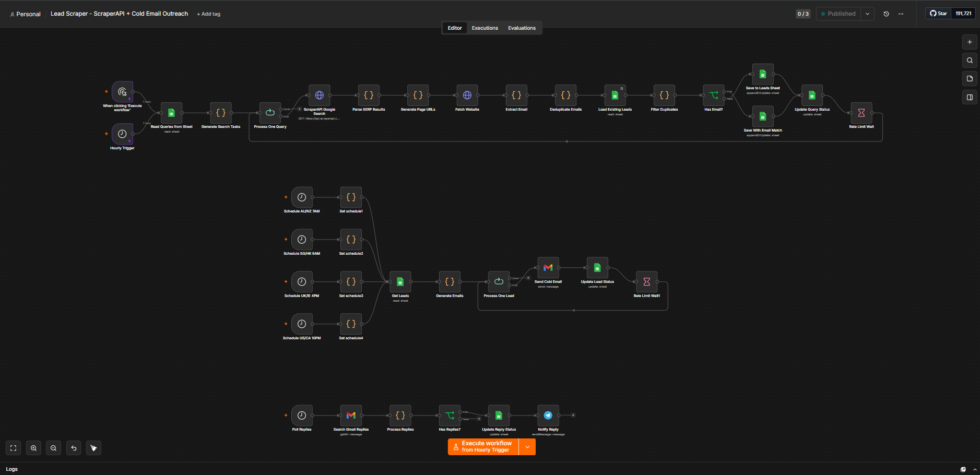
Task: Click the GitHub Star button
Action: (938, 14)
